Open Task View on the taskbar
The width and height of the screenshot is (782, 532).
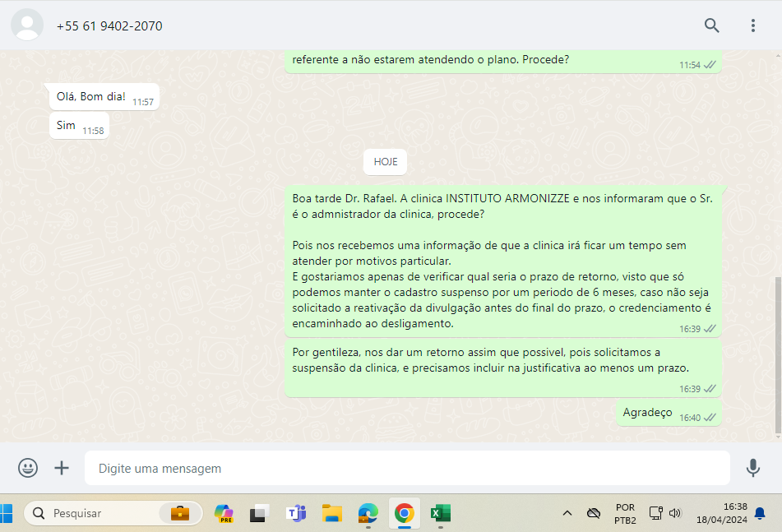click(x=259, y=513)
